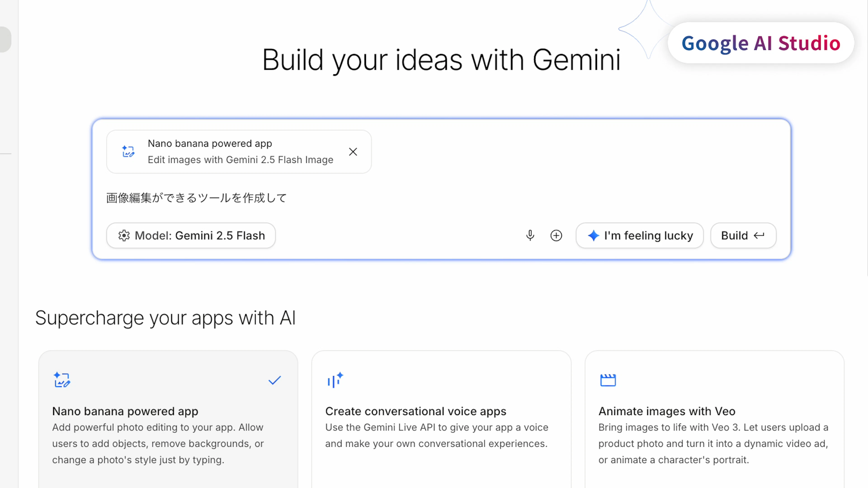The image size is (868, 488).
Task: Remove the Nano banana powered app chip
Action: (x=353, y=152)
